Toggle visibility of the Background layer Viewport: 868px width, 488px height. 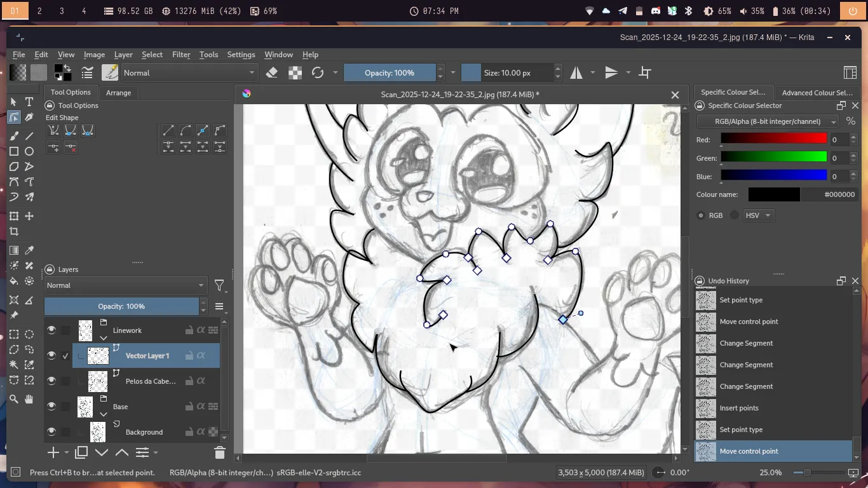51,432
